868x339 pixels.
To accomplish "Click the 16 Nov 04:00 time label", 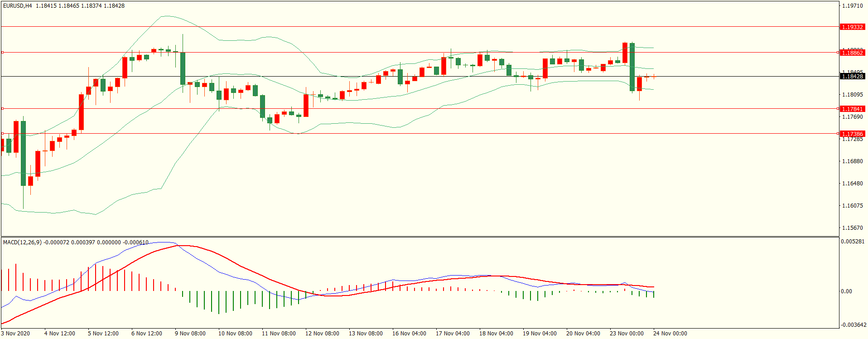I will 409,334.
